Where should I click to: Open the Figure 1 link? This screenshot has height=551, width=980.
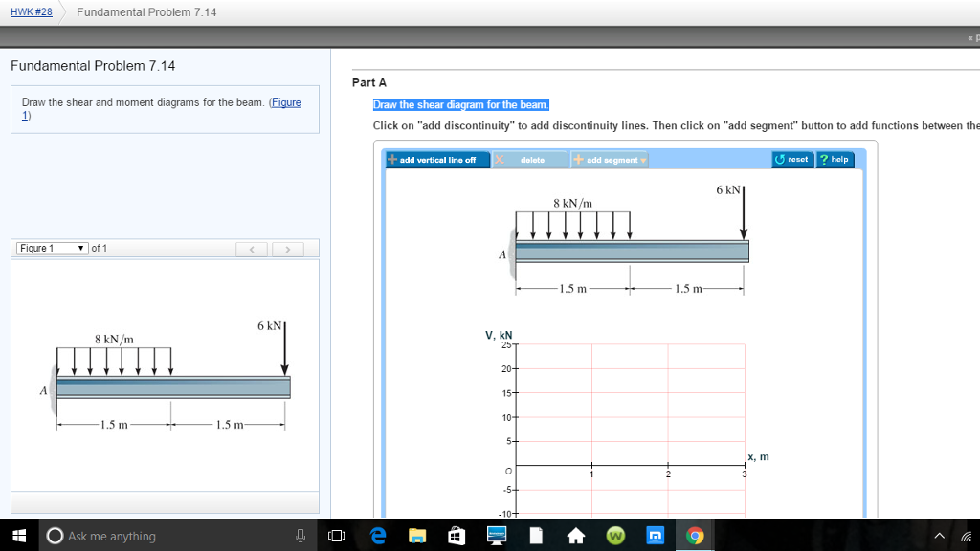(x=285, y=102)
